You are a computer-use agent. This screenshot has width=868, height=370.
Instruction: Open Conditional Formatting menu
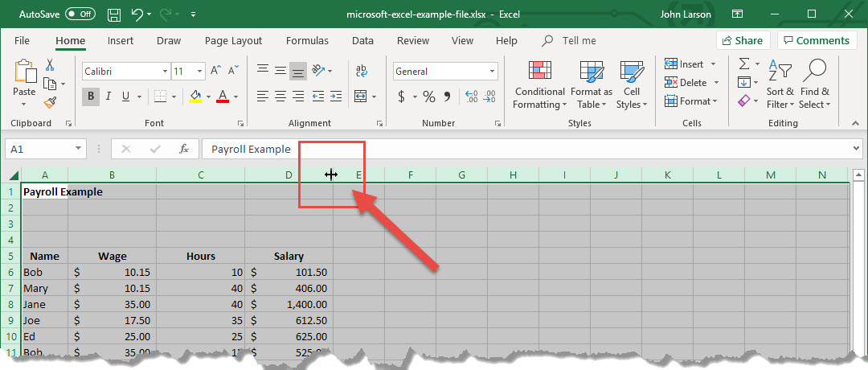point(540,84)
